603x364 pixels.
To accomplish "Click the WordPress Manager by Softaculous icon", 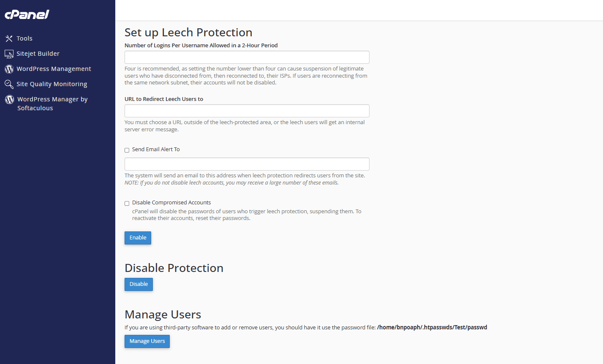I will [x=9, y=100].
